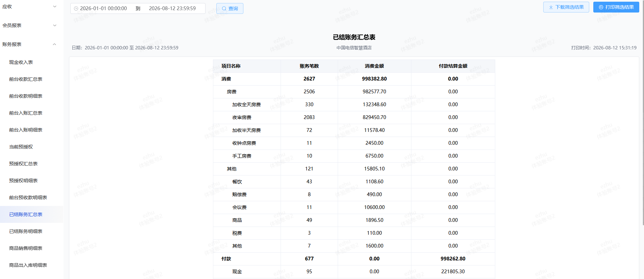The height and width of the screenshot is (279, 644).
Task: Expand the 会员报表 sidebar chevron
Action: pyautogui.click(x=55, y=25)
